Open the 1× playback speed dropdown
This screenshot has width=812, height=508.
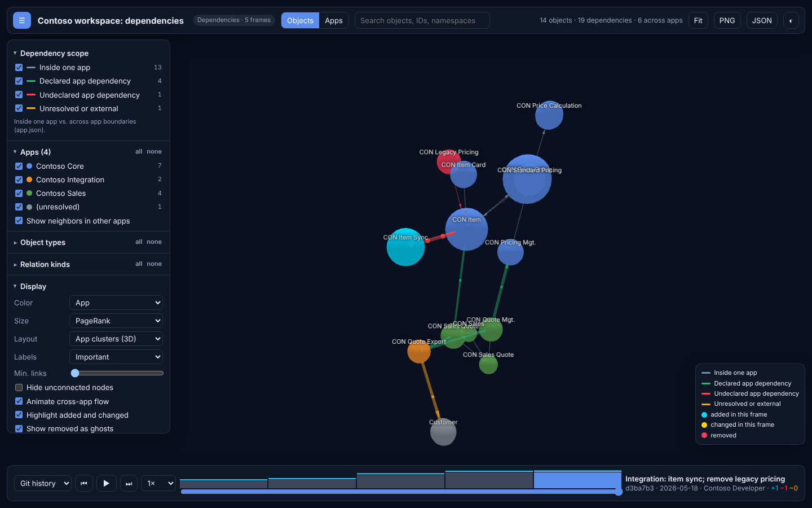tap(158, 483)
